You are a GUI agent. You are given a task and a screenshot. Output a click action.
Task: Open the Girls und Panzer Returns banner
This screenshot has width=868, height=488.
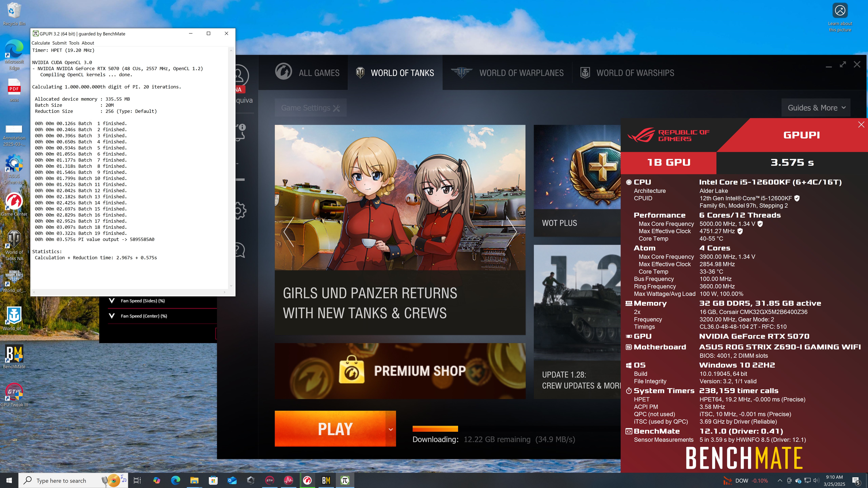400,230
